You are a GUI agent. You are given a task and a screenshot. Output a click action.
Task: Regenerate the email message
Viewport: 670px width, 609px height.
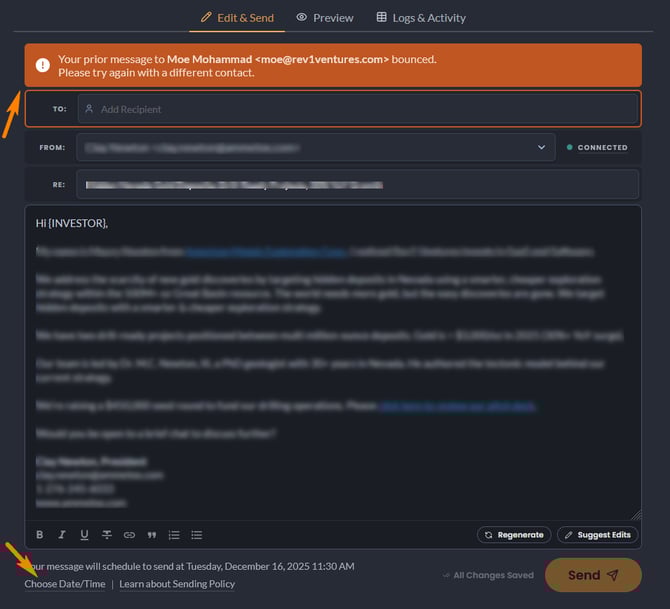(x=514, y=535)
